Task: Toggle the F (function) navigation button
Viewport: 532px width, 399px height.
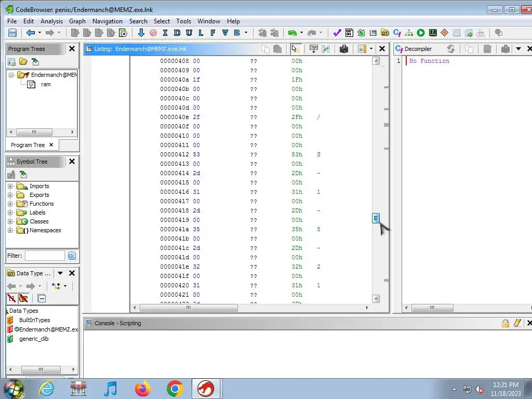Action: [212, 33]
